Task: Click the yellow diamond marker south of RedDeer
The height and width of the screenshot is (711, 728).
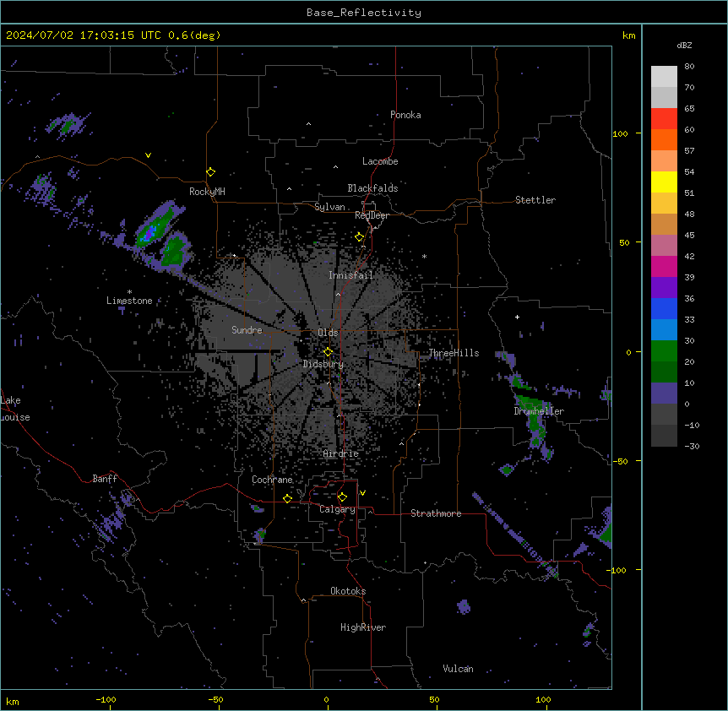Action: (x=360, y=237)
